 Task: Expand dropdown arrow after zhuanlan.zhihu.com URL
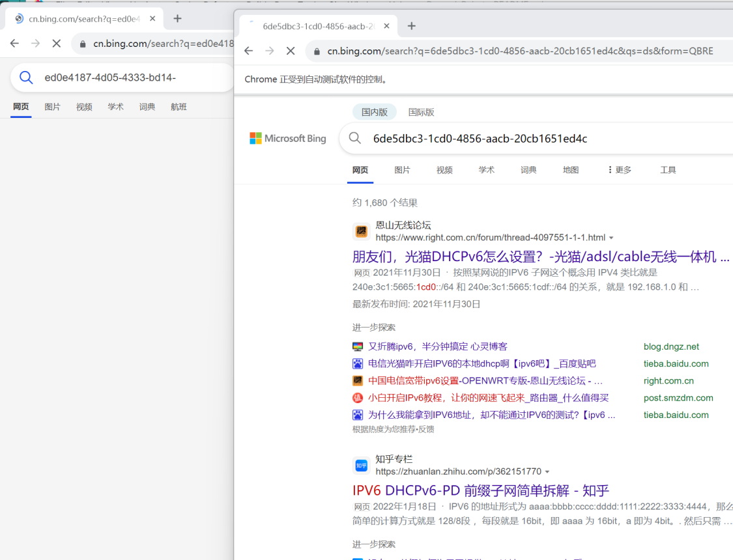547,472
